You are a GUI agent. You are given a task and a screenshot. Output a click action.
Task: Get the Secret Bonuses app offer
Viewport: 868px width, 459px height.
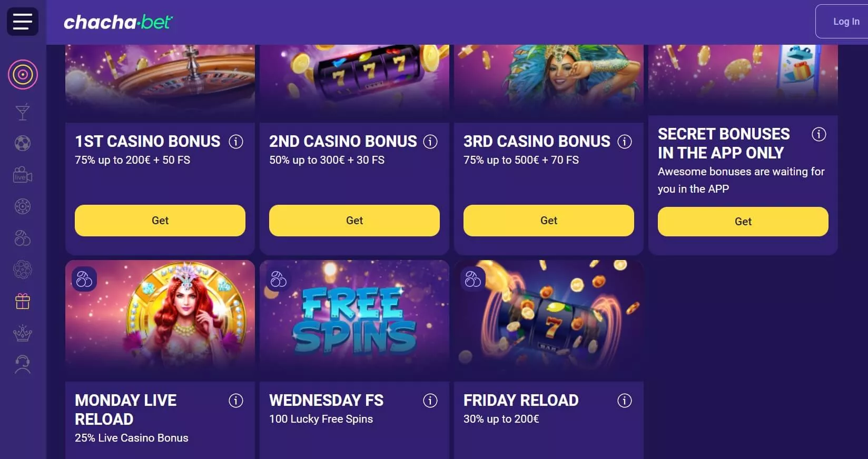click(x=743, y=222)
